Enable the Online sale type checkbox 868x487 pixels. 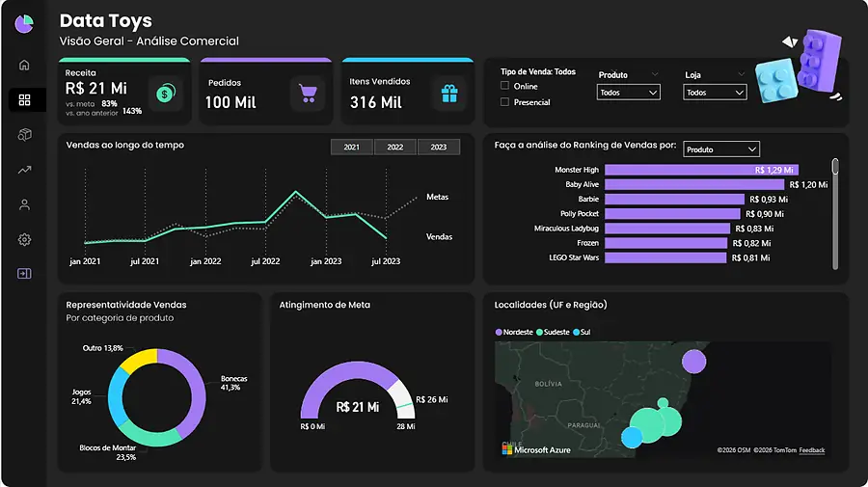(504, 86)
